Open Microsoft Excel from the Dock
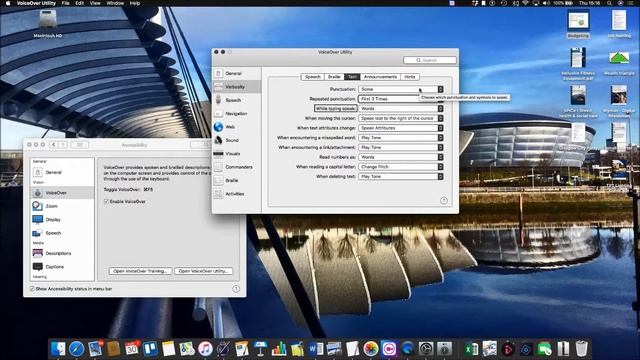 click(471, 349)
